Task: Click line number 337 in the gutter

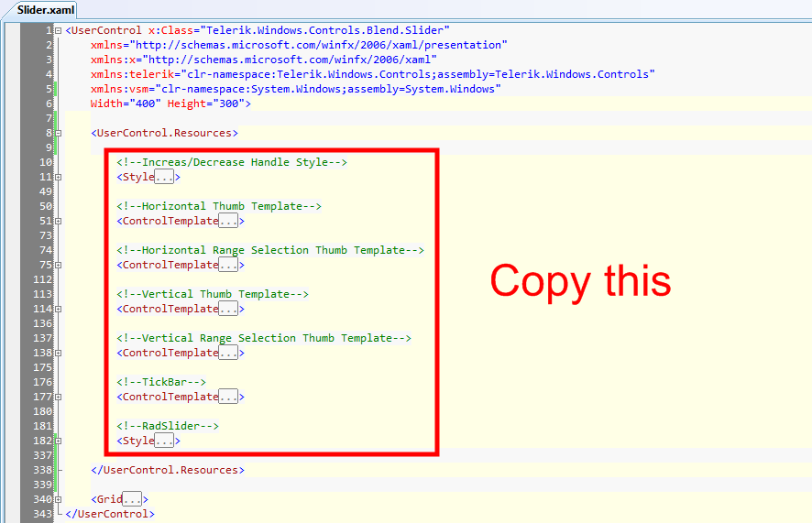Action: click(42, 455)
